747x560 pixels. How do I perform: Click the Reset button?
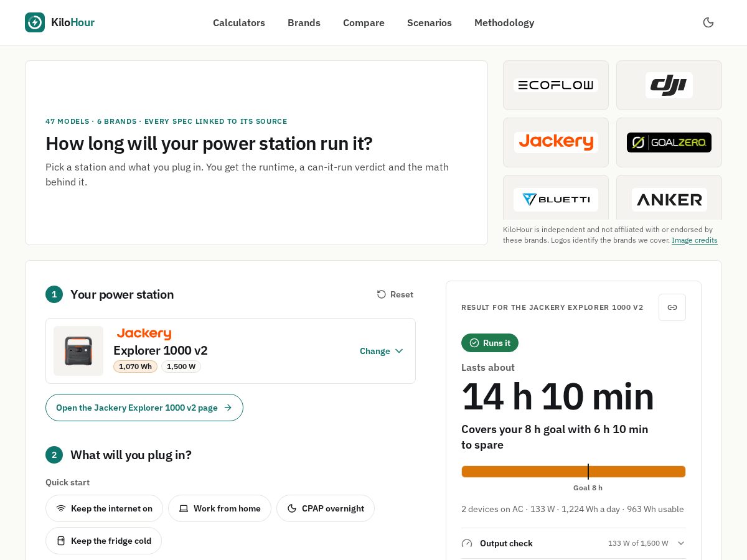click(395, 294)
